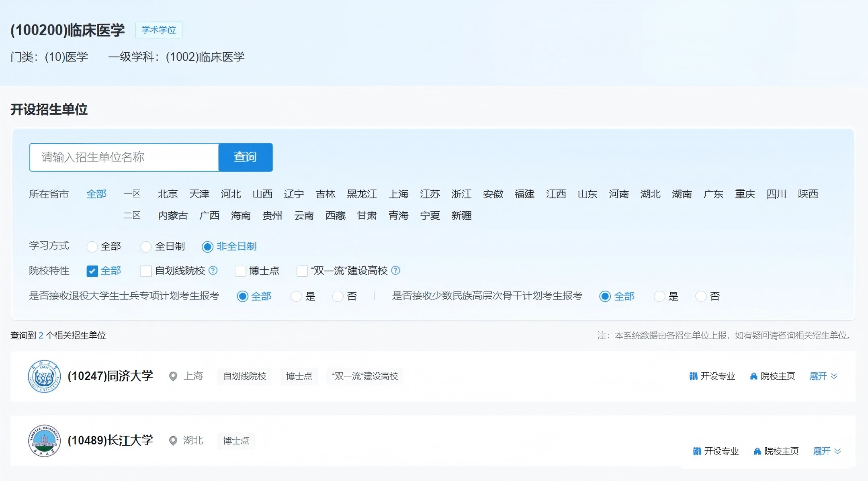The height and width of the screenshot is (481, 868).
Task: Select 全部 study mode radio
Action: (92, 247)
